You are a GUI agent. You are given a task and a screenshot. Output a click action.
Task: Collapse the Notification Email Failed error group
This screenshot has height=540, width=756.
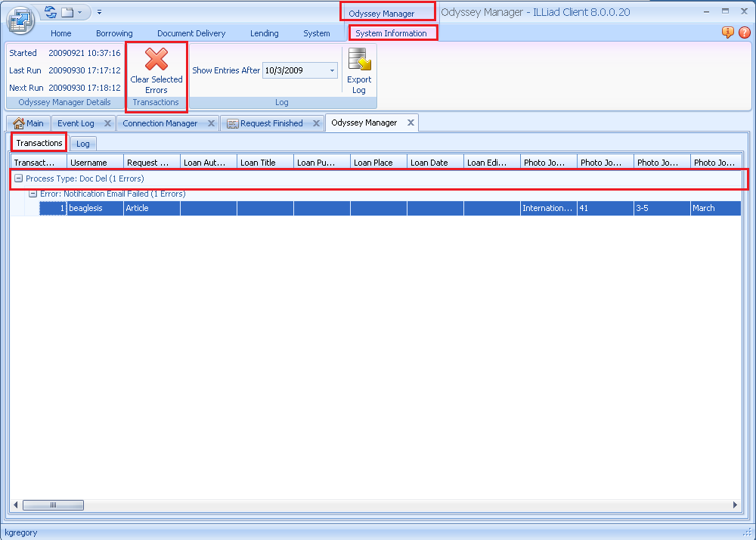33,194
